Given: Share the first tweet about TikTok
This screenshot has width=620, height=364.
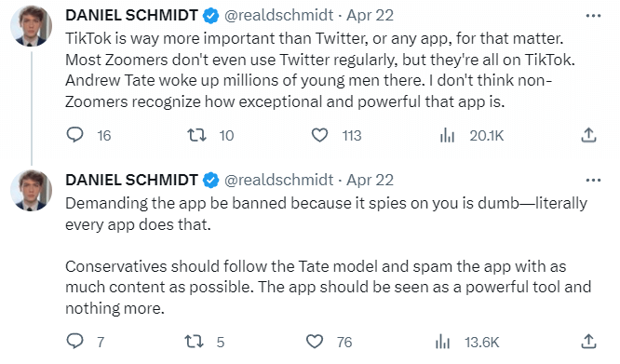Looking at the screenshot, I should tap(588, 135).
